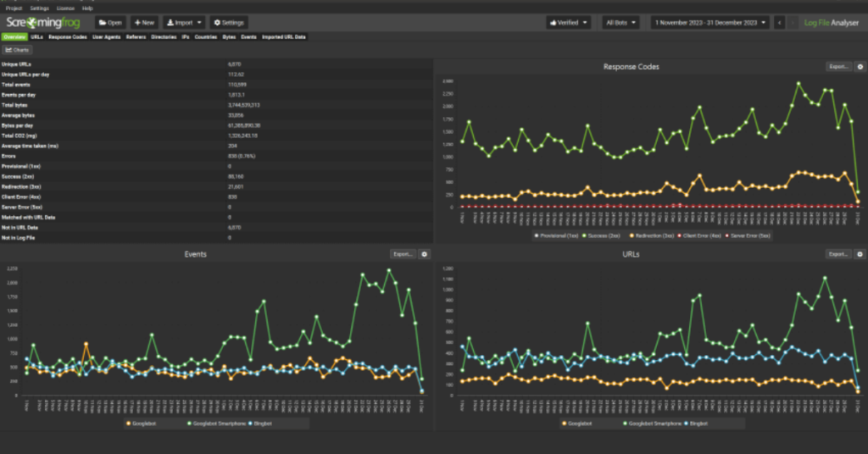Screen dimensions: 868x454
Task: Switch to the Referers tab
Action: pos(136,37)
